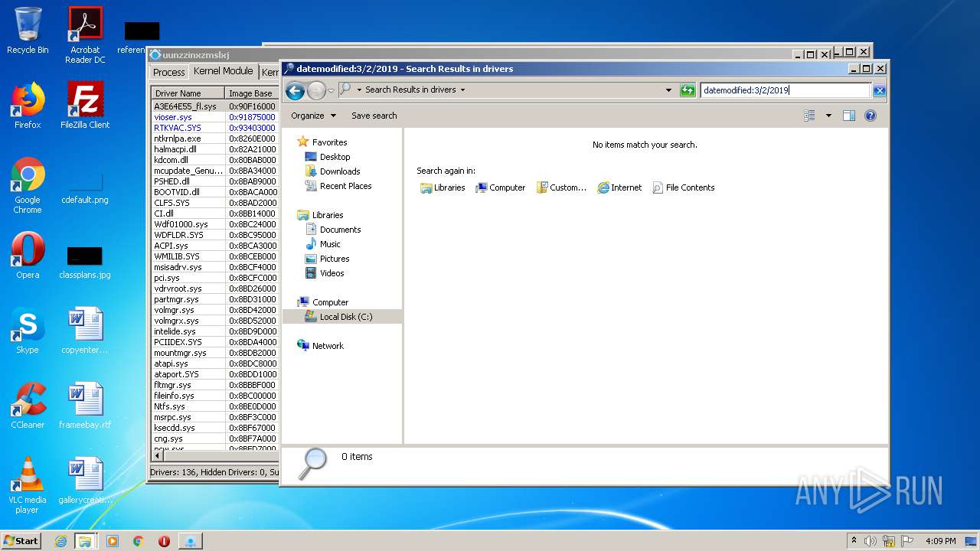Select Local Disk (C:) in navigation pane

(x=341, y=317)
